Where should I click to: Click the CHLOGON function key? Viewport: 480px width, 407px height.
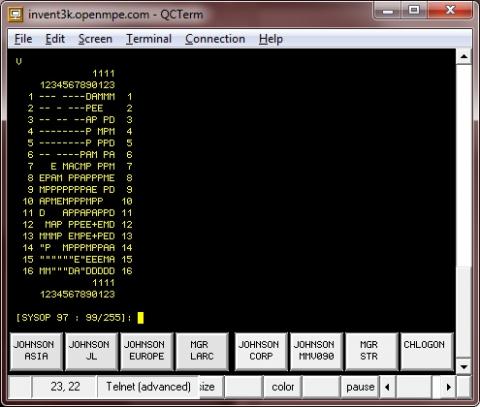(427, 351)
